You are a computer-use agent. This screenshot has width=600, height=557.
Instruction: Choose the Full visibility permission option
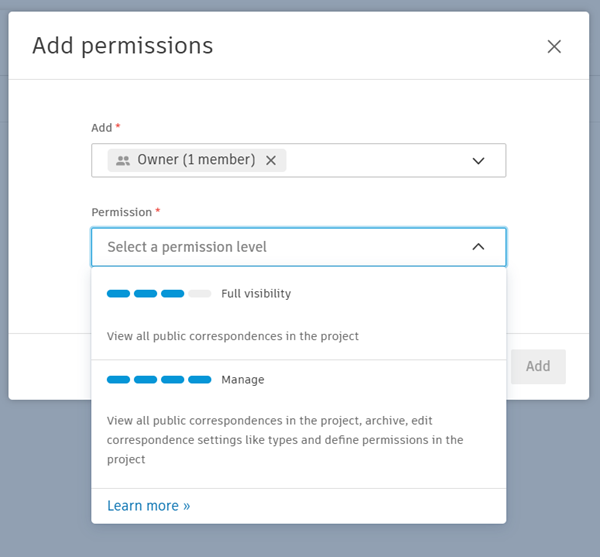(256, 294)
